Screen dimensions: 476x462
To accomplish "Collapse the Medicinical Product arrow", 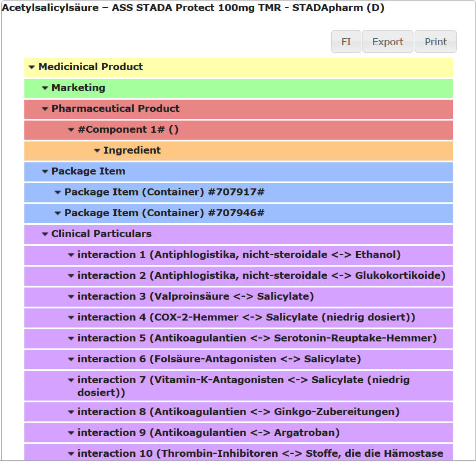I will point(32,67).
